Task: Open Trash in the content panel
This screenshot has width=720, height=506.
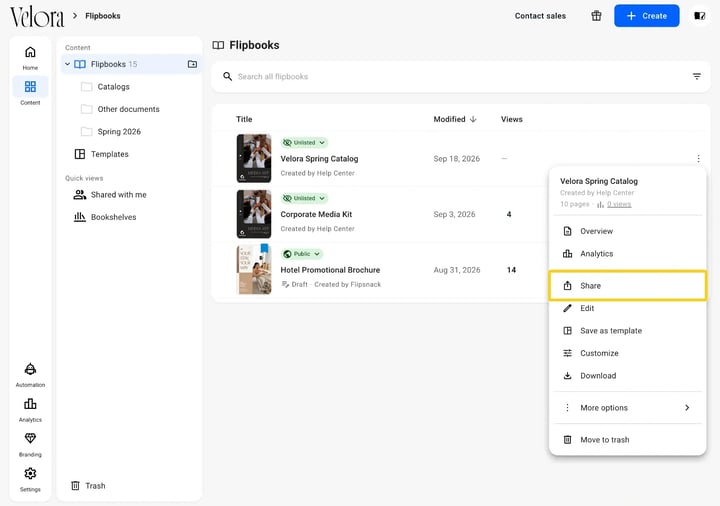Action: pos(88,485)
